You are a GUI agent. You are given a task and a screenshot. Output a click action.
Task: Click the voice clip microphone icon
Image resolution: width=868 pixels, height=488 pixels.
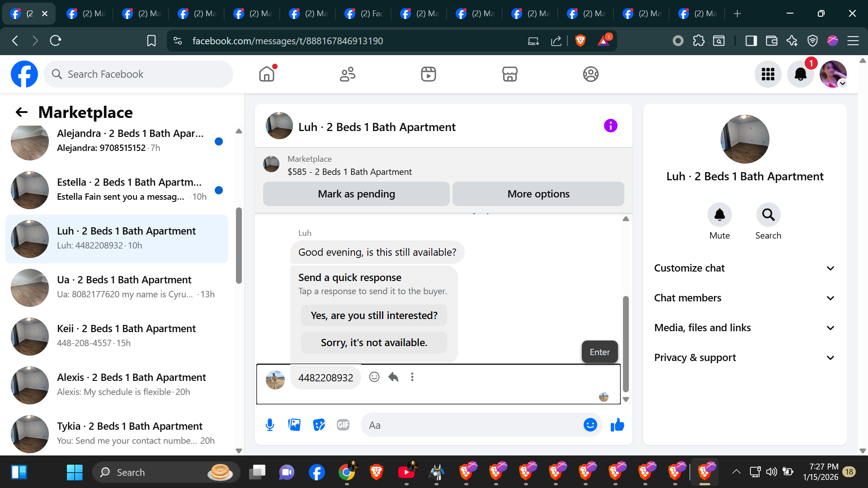click(270, 425)
